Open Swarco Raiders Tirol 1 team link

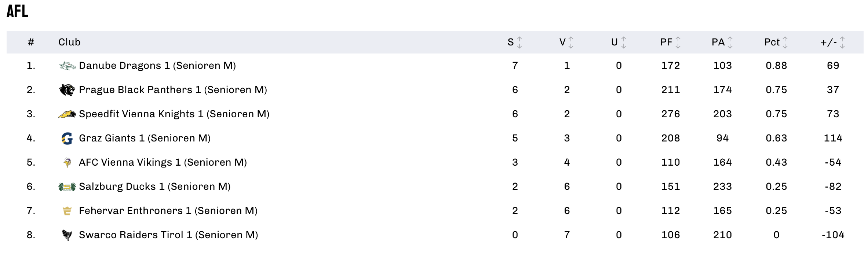[x=169, y=235]
